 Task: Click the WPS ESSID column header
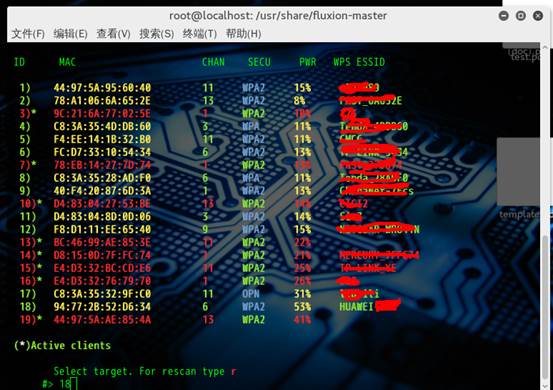[359, 62]
